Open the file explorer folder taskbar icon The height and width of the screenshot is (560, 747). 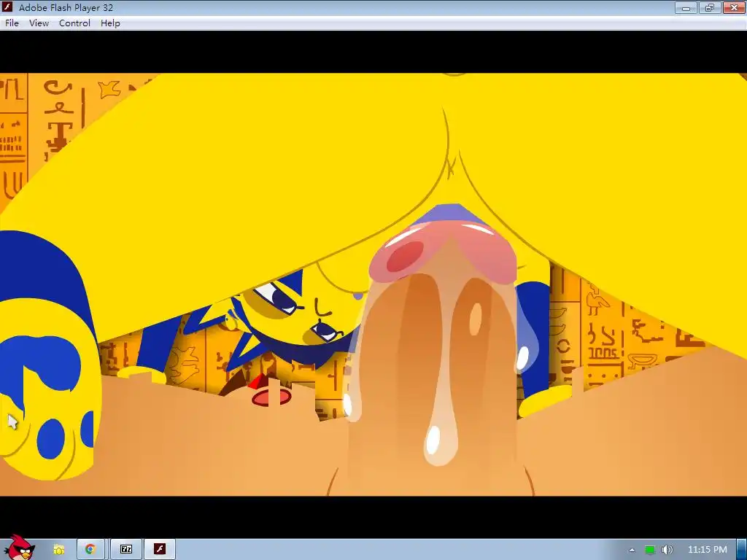[58, 550]
